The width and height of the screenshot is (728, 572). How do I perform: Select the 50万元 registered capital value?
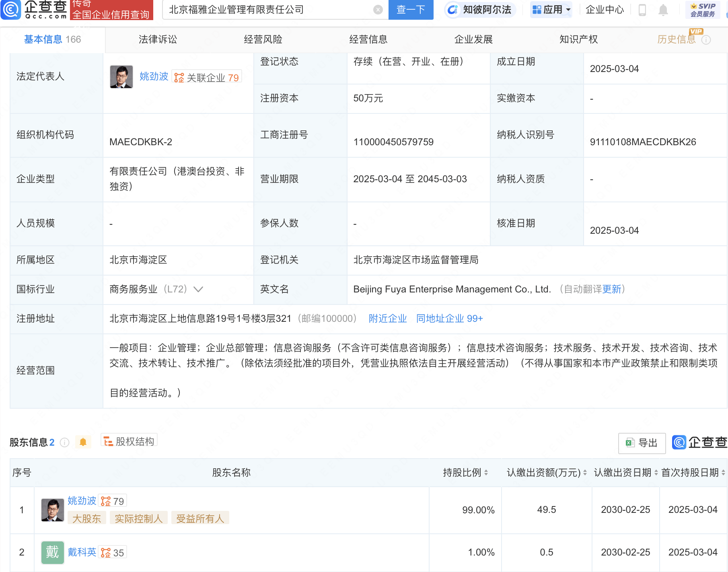click(368, 98)
